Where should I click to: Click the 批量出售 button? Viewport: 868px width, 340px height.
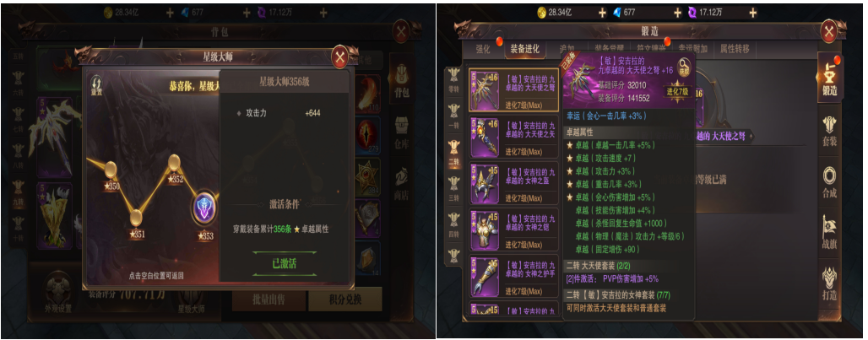[x=269, y=300]
